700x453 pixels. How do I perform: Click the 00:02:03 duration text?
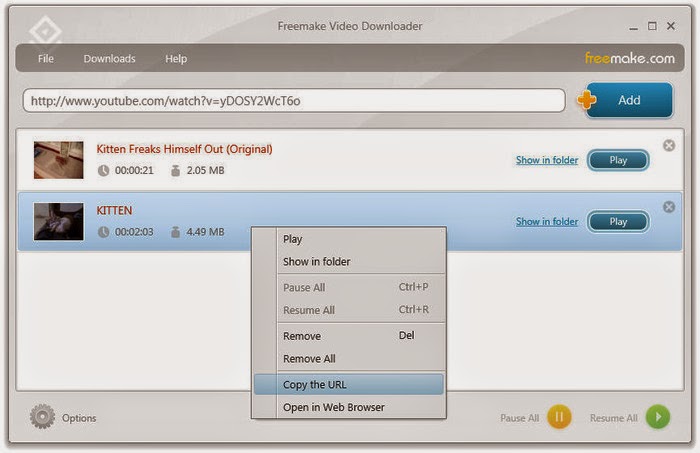point(134,232)
